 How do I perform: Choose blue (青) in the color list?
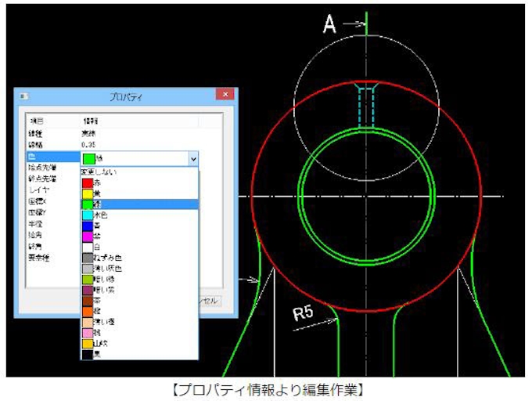97,226
